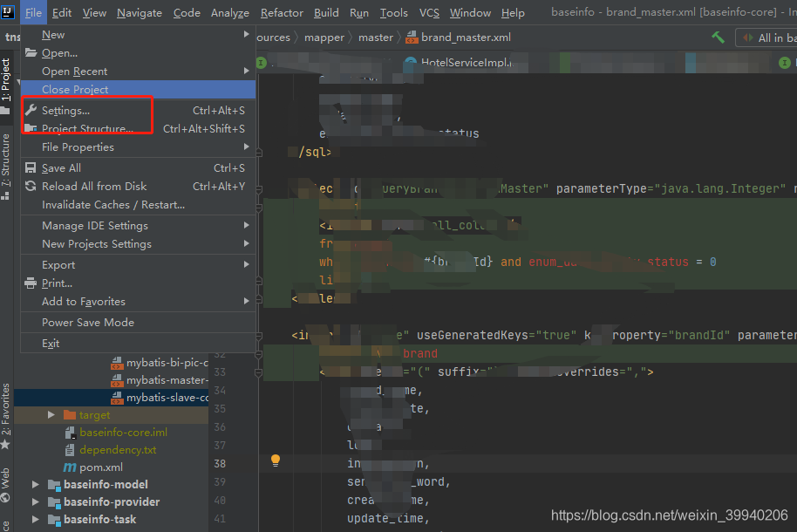Screen dimensions: 797x532
Task: Expand New Projects Settings submenu
Action: click(x=138, y=243)
